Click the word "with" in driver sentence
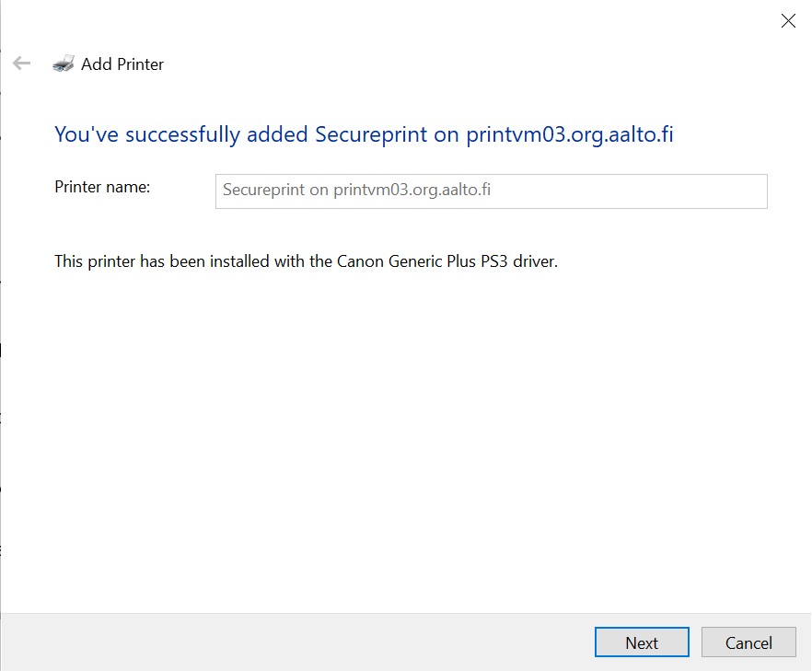The width and height of the screenshot is (812, 671). [x=289, y=261]
